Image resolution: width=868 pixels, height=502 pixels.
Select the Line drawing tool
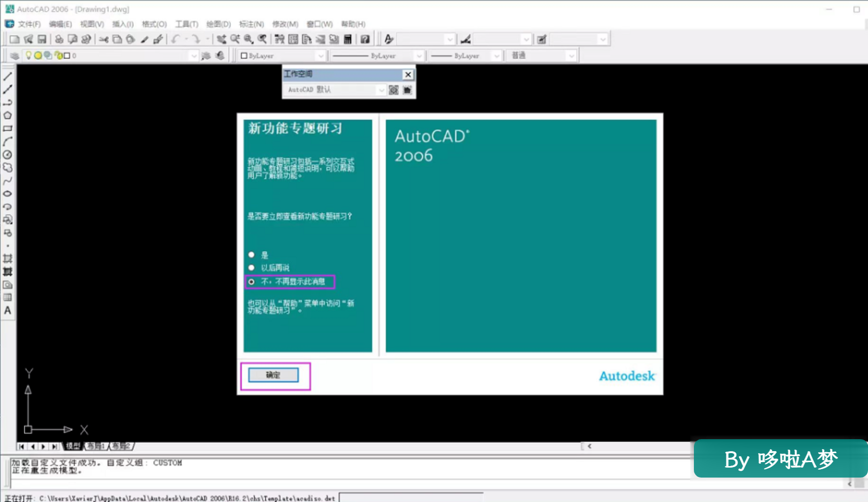point(7,77)
